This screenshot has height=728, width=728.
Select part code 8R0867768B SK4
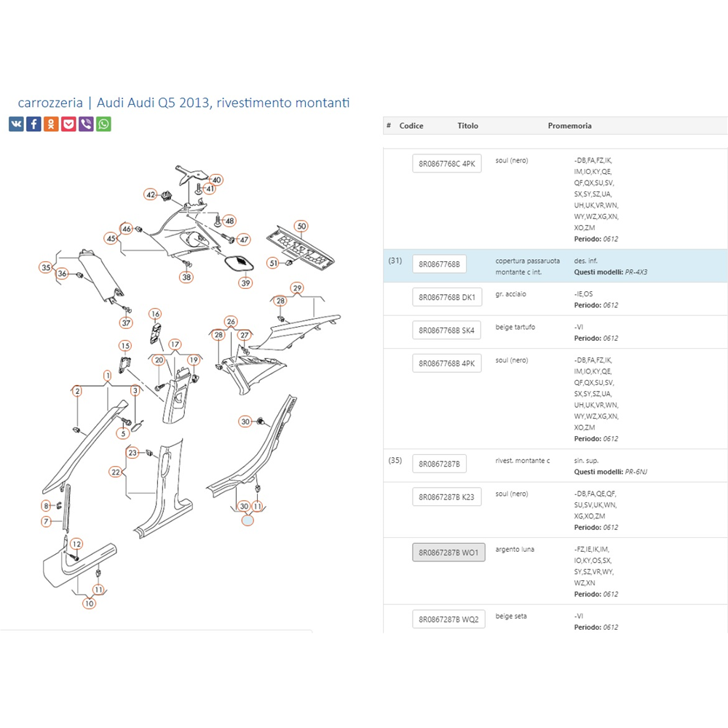[447, 330]
